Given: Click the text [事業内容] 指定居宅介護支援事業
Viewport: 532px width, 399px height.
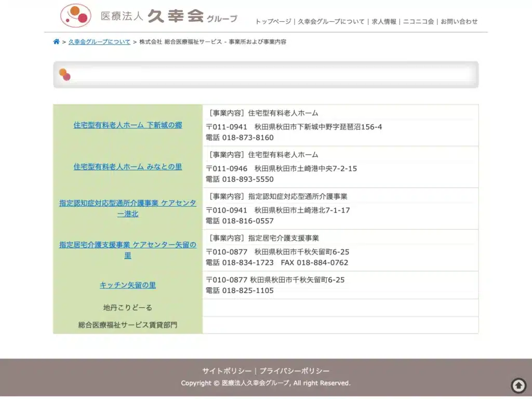Looking at the screenshot, I should tap(263, 238).
